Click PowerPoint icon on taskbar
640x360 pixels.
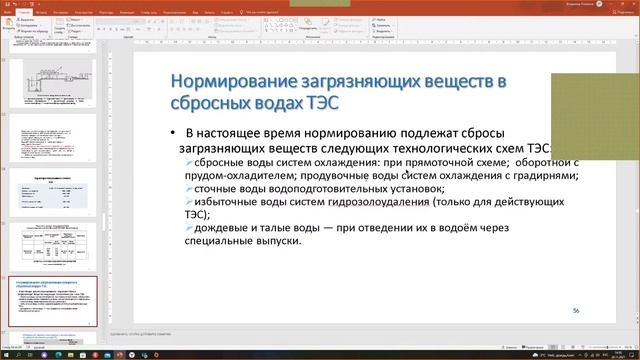tap(120, 355)
